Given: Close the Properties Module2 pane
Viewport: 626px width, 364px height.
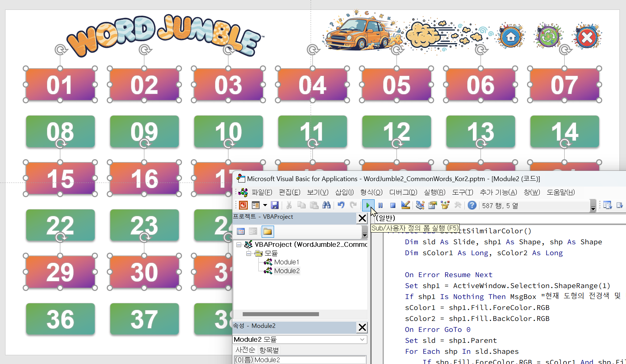Looking at the screenshot, I should click(362, 327).
